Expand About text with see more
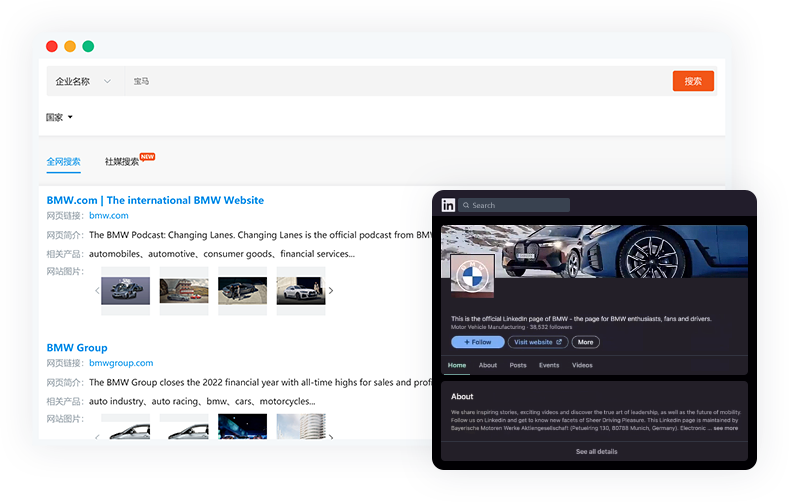 [726, 428]
